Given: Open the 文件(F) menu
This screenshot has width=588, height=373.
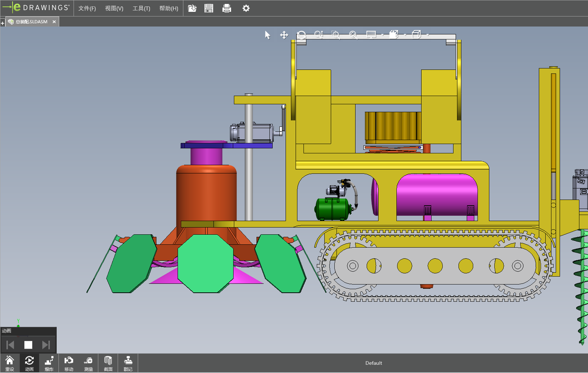Looking at the screenshot, I should pyautogui.click(x=87, y=8).
